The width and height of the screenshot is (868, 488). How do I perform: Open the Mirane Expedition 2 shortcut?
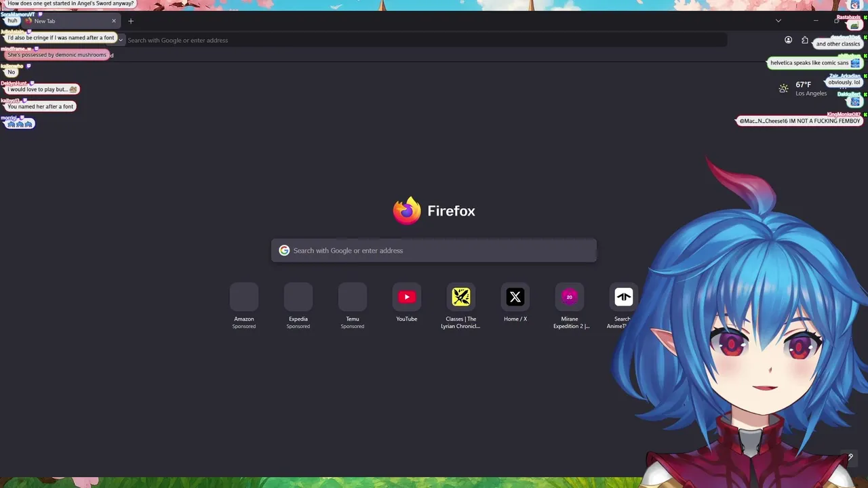click(x=570, y=297)
